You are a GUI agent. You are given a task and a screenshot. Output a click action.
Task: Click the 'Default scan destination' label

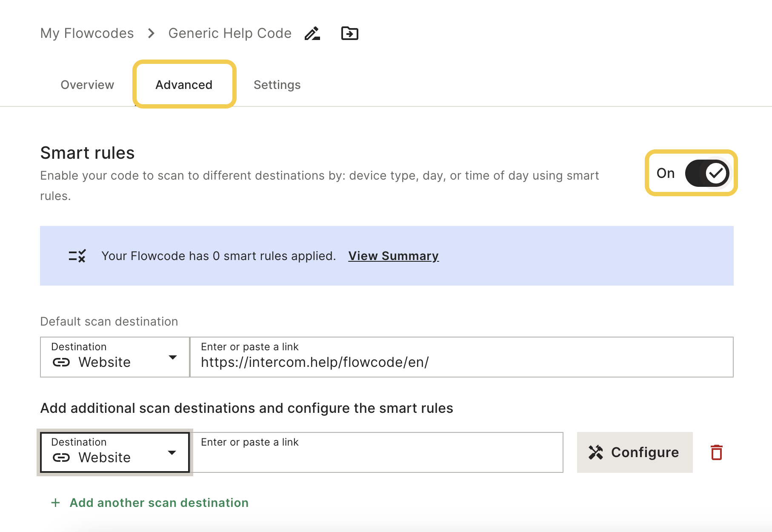[x=109, y=321]
